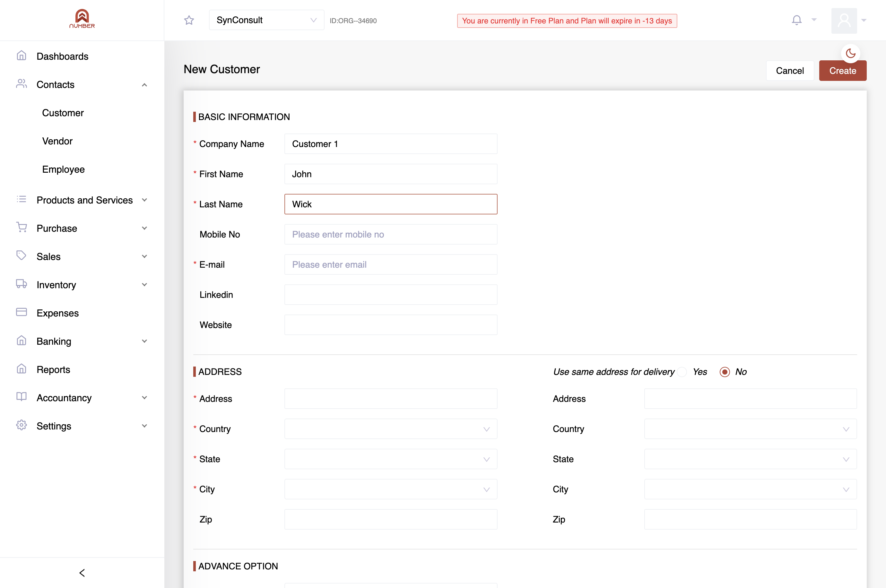Expand the Settings menu chevron
Viewport: 886px width, 588px height.
point(144,426)
